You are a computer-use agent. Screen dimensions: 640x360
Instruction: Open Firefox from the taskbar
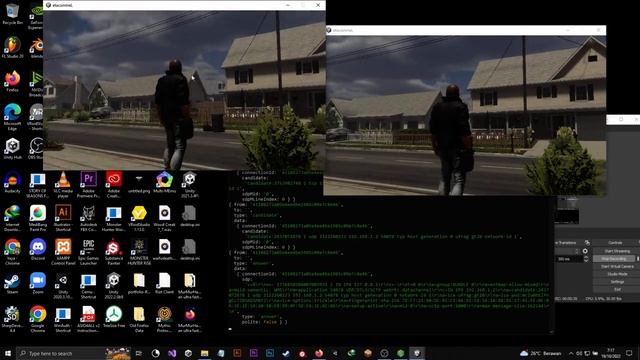point(319,353)
